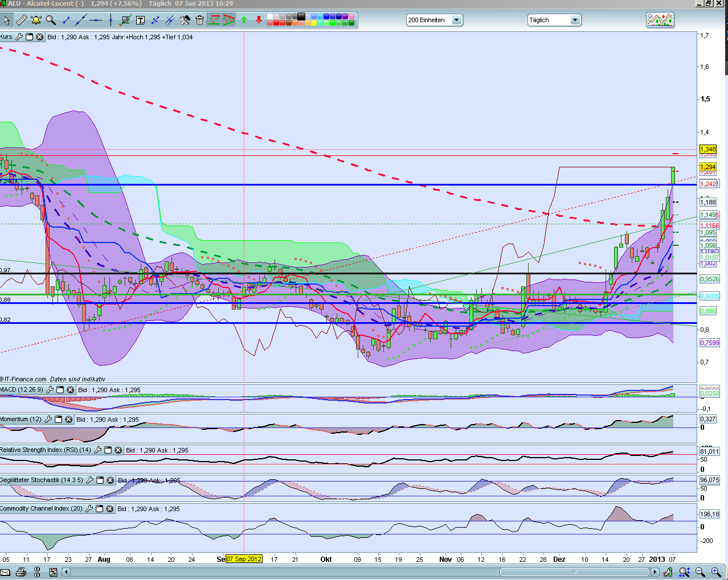Open the hammer and wrench settings tool
Viewport: 728px width, 580px height.
click(185, 20)
